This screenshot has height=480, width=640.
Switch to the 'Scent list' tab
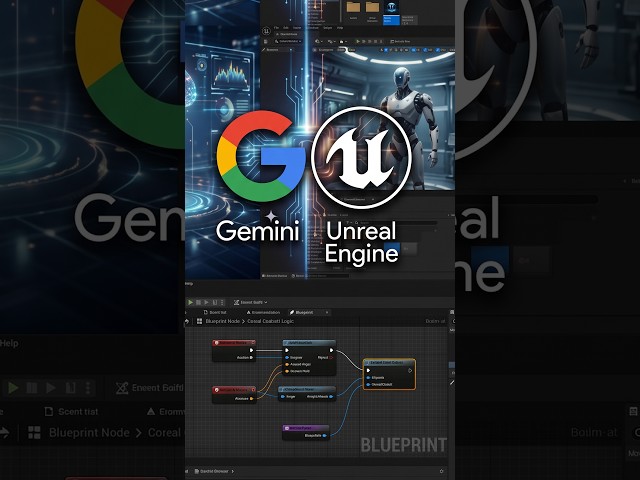click(215, 312)
